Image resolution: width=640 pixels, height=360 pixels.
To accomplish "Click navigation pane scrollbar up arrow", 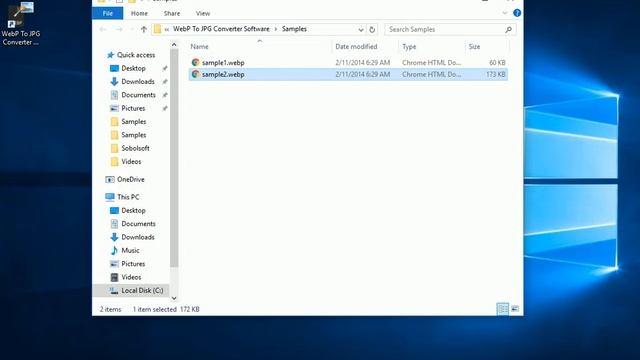I will click(x=174, y=44).
